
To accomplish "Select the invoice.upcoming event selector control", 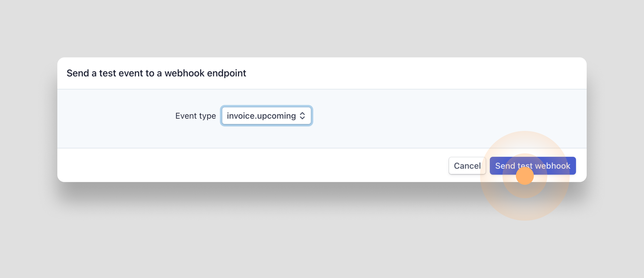I will (266, 115).
